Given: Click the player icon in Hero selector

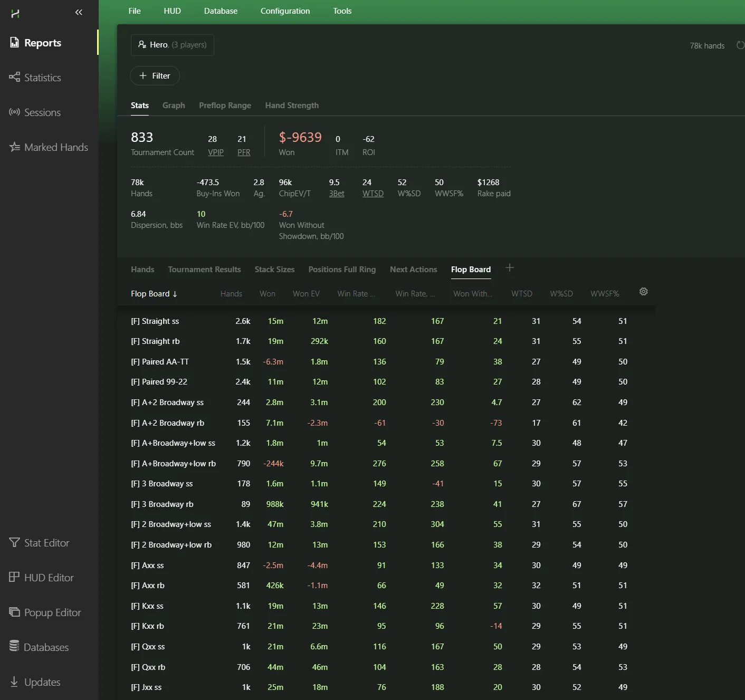Looking at the screenshot, I should pyautogui.click(x=142, y=44).
